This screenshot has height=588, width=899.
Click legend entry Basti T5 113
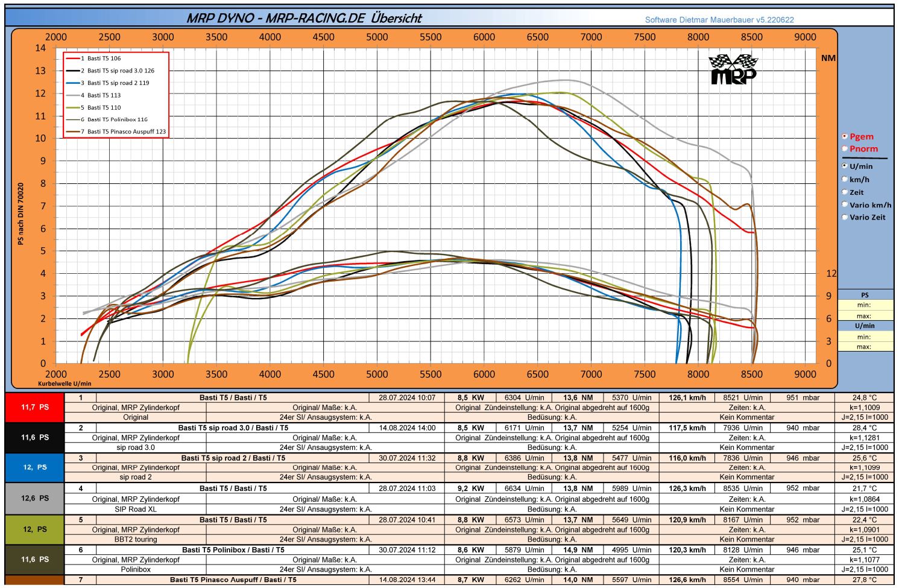[93, 95]
